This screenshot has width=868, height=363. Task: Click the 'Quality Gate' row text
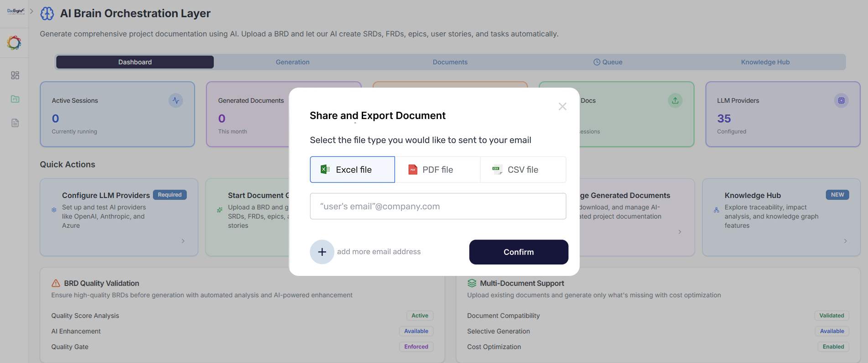[x=70, y=347]
